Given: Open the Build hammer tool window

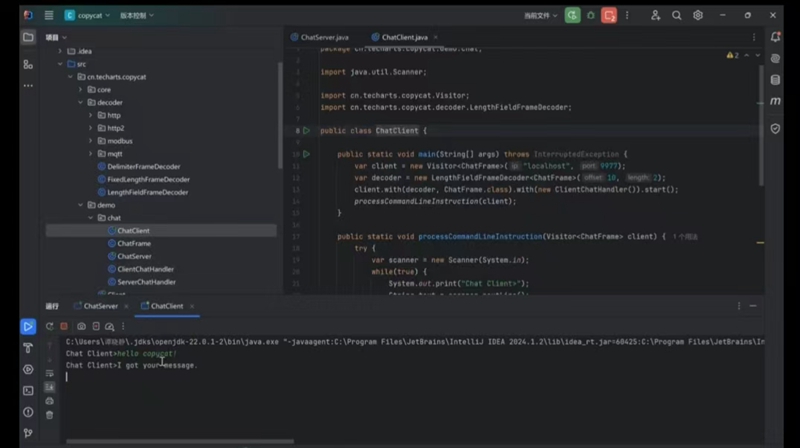Looking at the screenshot, I should click(28, 348).
